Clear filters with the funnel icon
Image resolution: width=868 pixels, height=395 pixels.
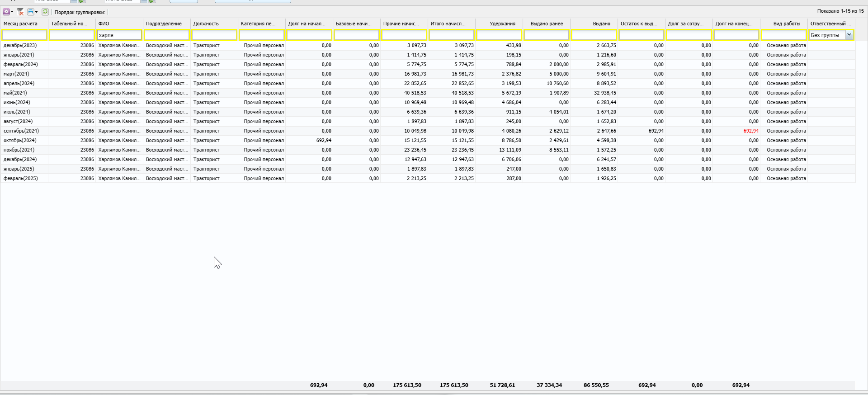pyautogui.click(x=20, y=12)
